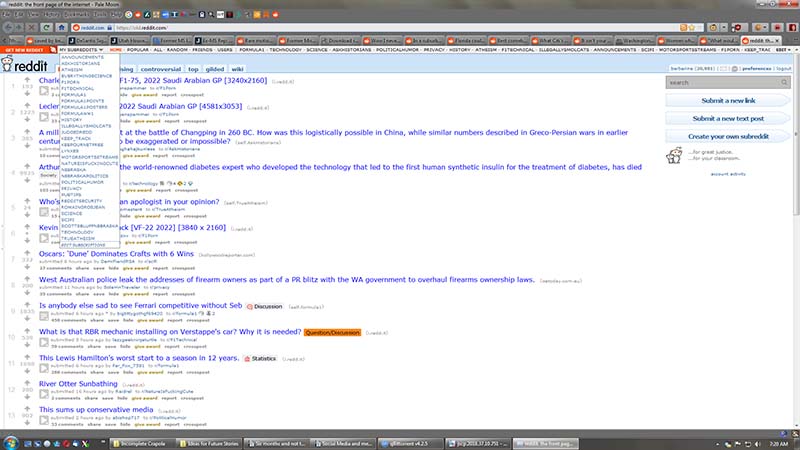Click the taskbar clock showing 7:20 AM
Viewport: 800px width, 450px height.
click(x=778, y=444)
